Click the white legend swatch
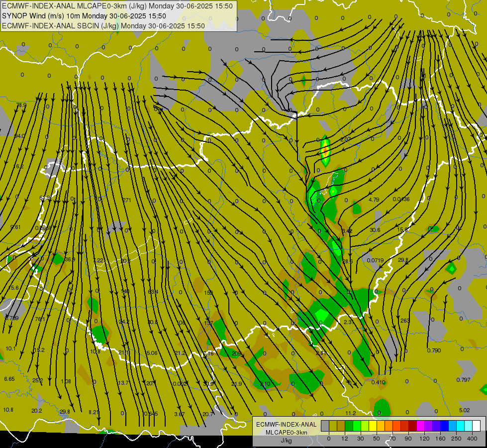This screenshot has width=487, height=448. [476, 426]
